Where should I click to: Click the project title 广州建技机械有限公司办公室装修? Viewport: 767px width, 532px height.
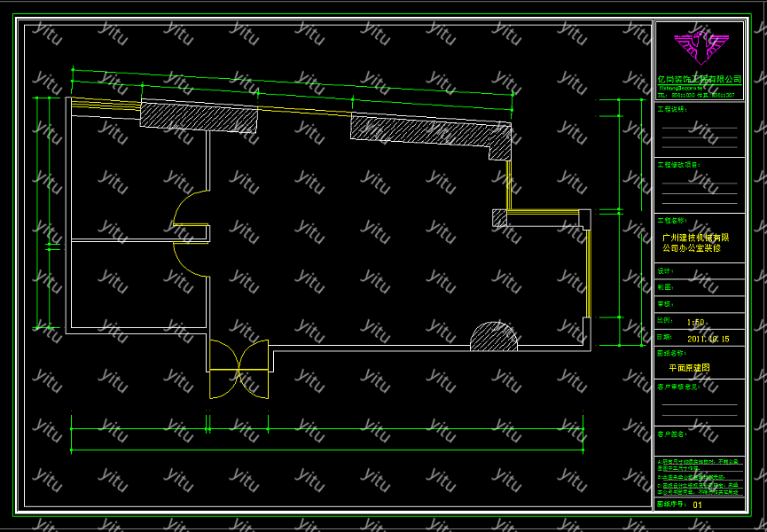coord(696,244)
